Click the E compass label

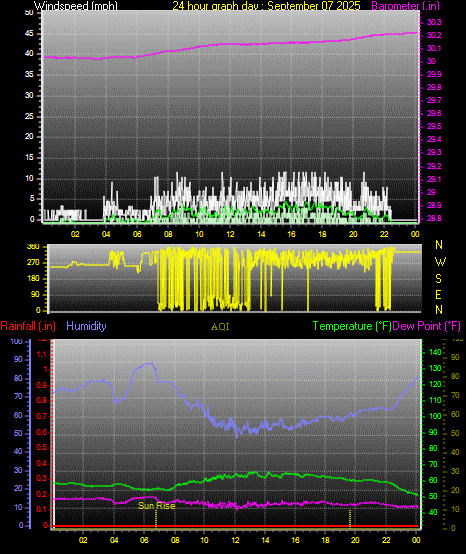tap(438, 295)
